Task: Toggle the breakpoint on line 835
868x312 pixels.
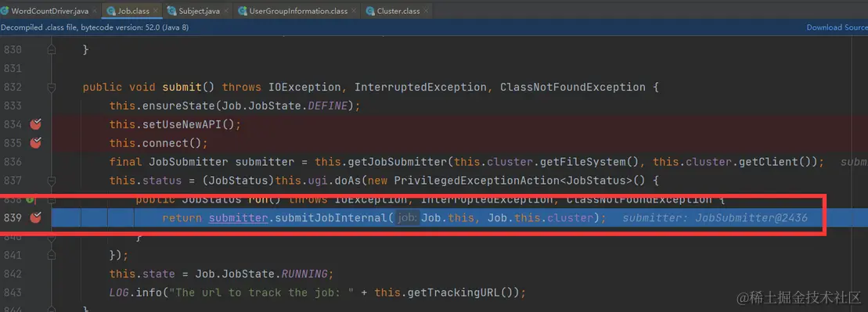Action: click(36, 143)
